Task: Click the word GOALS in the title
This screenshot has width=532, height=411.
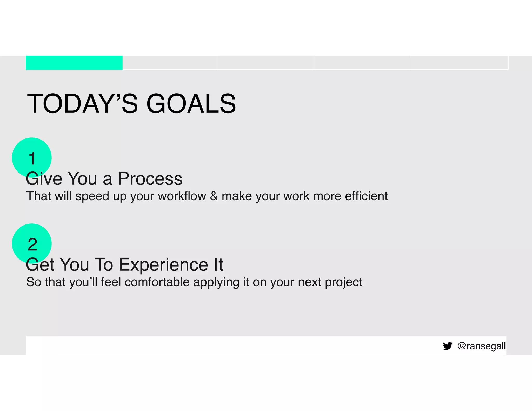Action: point(191,104)
